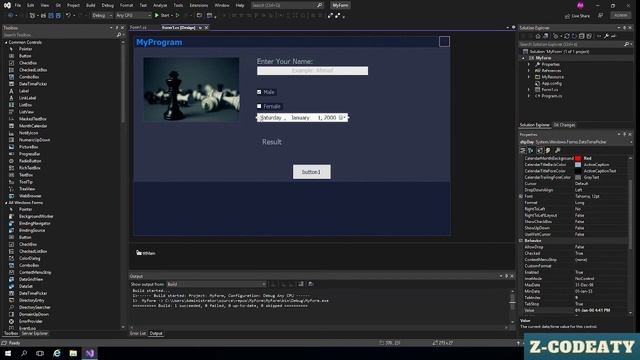Click the search magnifier in the title bar
This screenshot has height=360, width=640.
(320, 5)
